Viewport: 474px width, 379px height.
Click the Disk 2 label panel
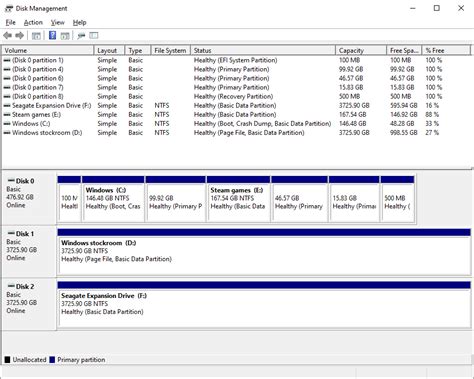29,304
